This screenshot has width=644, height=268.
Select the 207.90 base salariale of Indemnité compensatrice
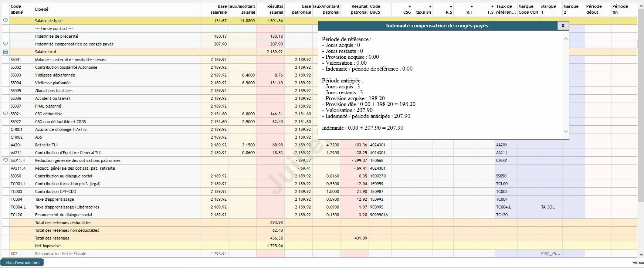pyautogui.click(x=220, y=44)
